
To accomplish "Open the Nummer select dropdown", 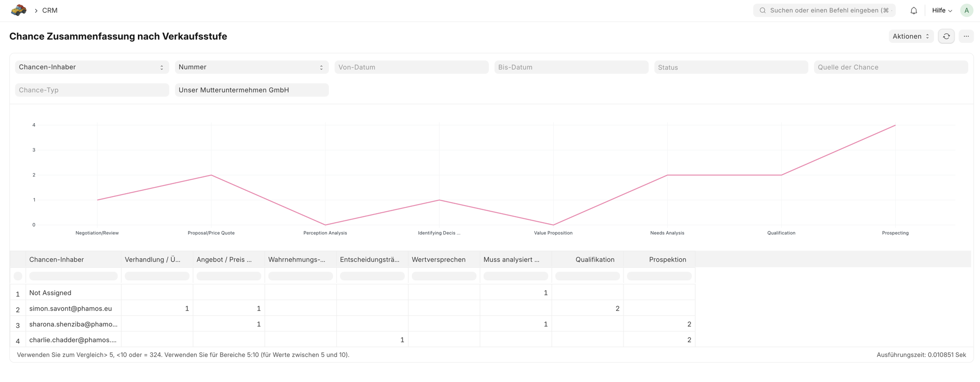I will tap(251, 67).
